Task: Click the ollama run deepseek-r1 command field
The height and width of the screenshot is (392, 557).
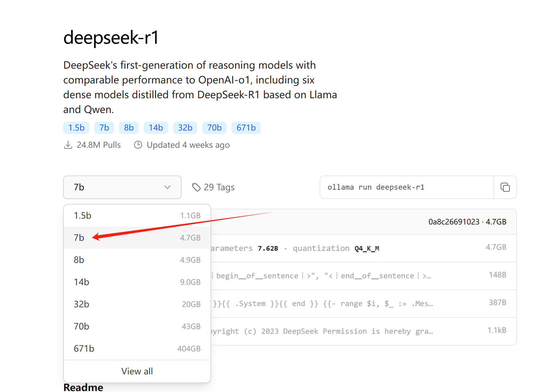Action: coord(407,187)
